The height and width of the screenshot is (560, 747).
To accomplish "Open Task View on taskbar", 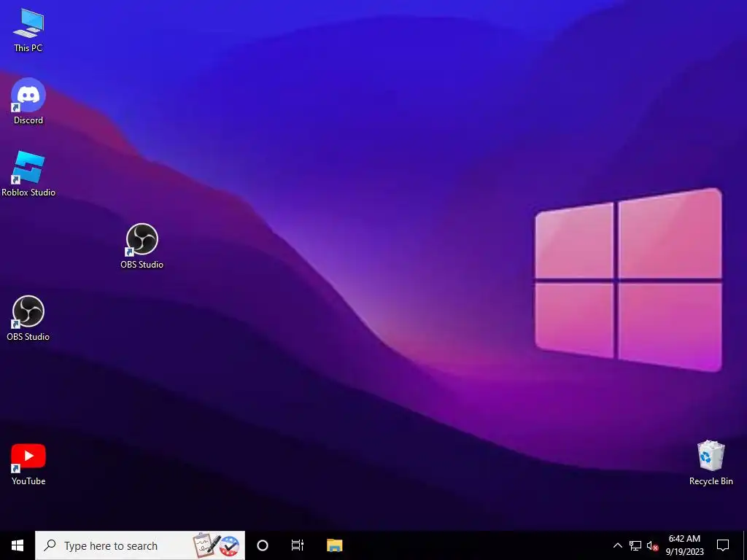I will pyautogui.click(x=298, y=545).
